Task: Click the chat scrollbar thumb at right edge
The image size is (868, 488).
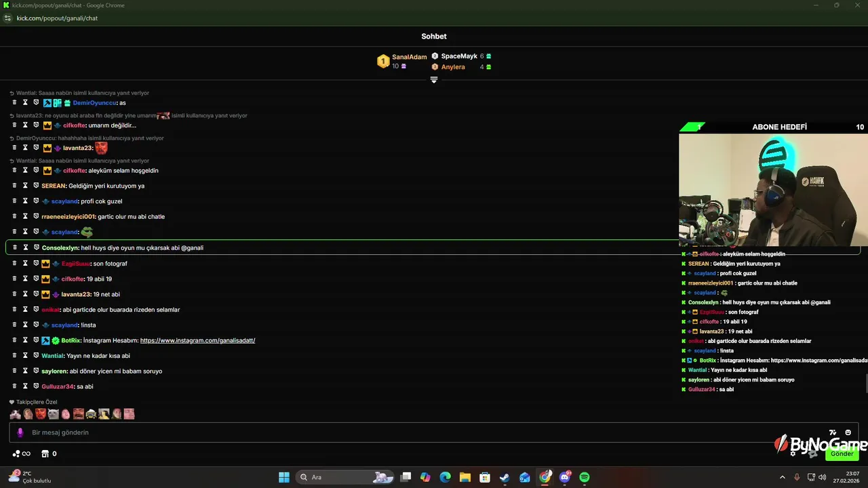Action: [x=866, y=383]
